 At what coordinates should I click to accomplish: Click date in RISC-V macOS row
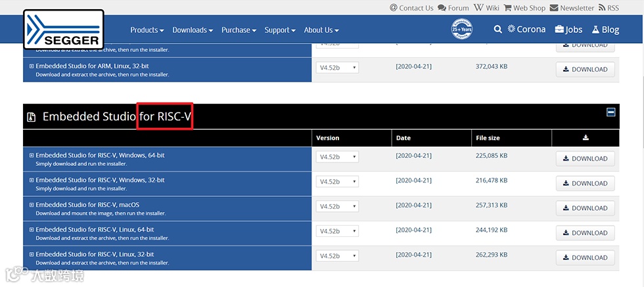coord(413,205)
